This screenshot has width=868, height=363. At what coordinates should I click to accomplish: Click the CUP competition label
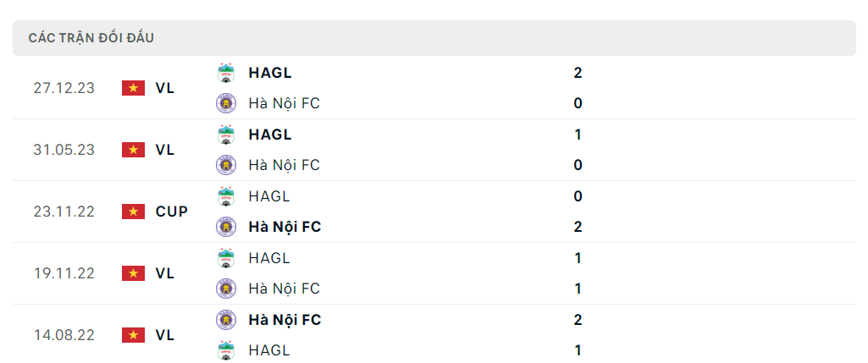pos(172,212)
